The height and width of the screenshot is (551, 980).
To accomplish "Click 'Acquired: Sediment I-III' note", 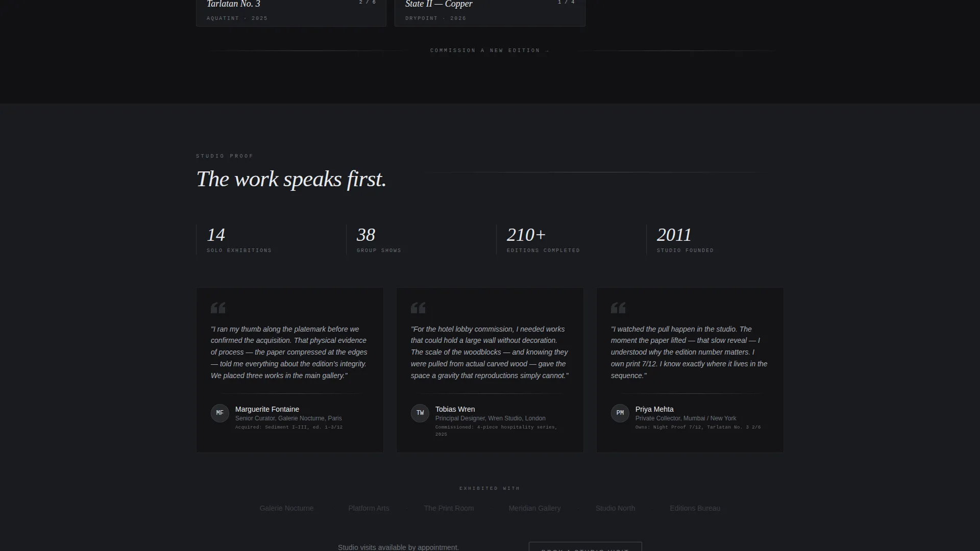I will click(289, 427).
